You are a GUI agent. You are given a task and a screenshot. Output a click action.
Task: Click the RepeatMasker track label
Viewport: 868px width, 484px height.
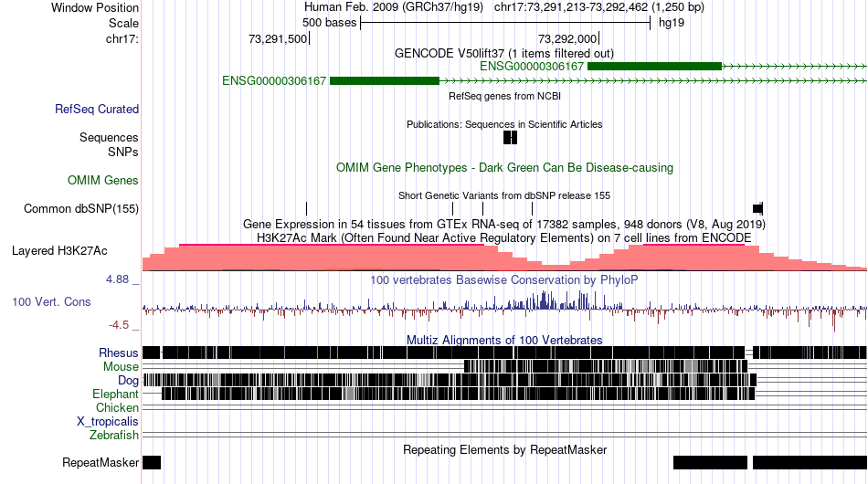[x=101, y=462]
